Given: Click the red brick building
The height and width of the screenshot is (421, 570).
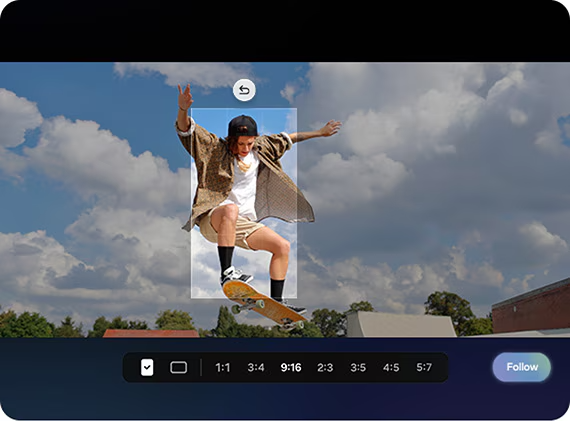Looking at the screenshot, I should tap(531, 308).
